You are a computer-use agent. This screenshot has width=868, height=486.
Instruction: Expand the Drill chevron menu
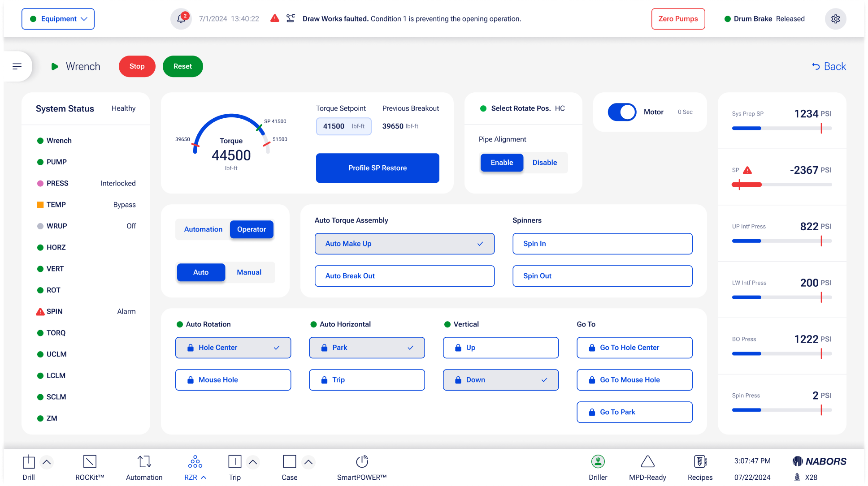click(47, 462)
